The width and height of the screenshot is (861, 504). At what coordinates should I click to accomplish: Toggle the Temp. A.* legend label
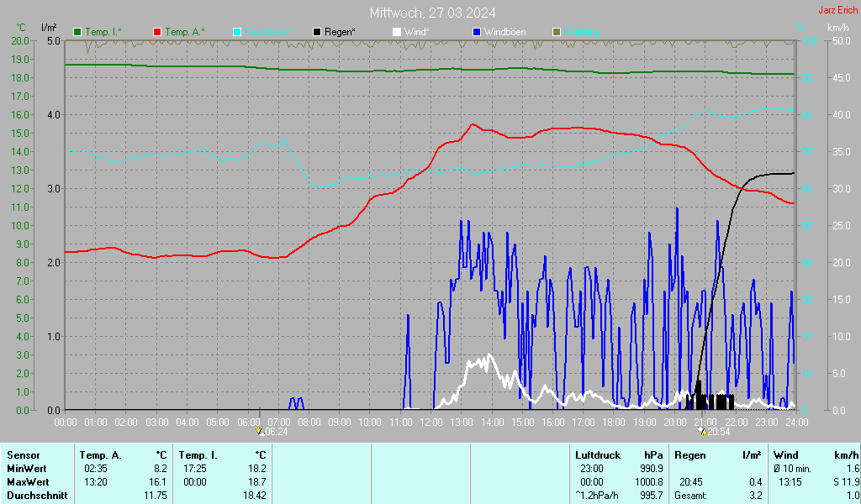[x=185, y=32]
